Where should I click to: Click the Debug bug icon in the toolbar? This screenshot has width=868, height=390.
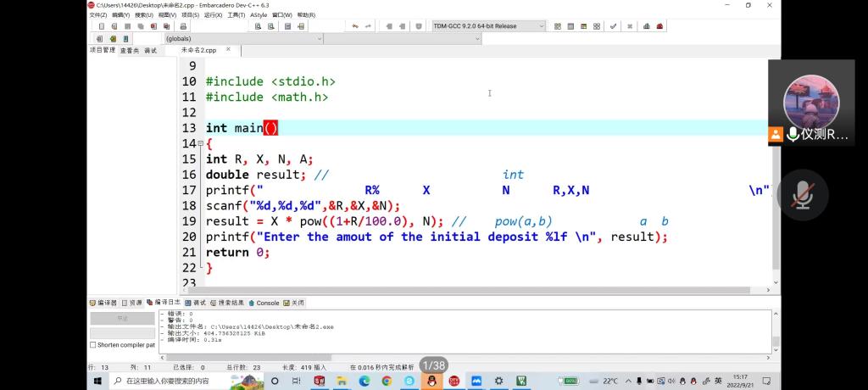(x=659, y=26)
